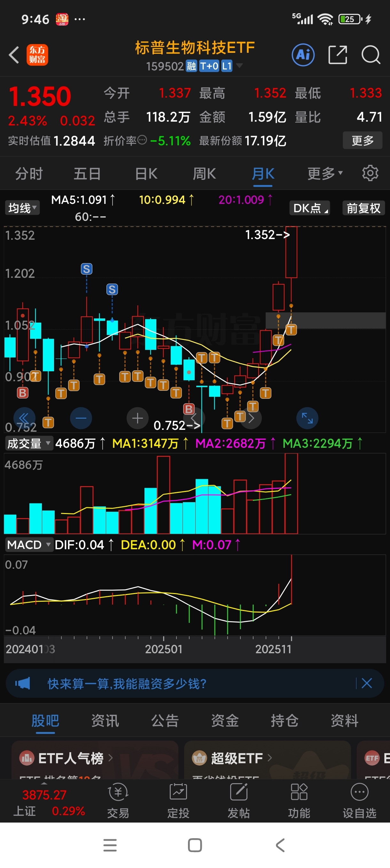390x868 pixels.
Task: Open the 资讯 tab
Action: (x=105, y=720)
